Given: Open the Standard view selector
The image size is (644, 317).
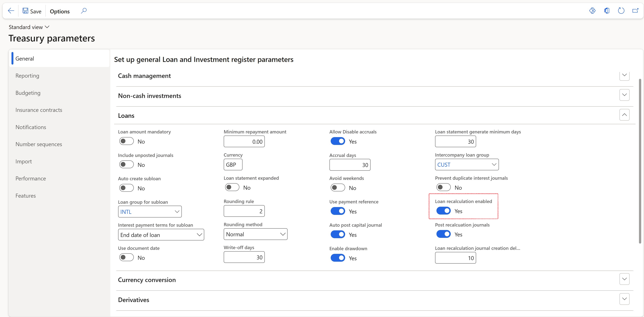Looking at the screenshot, I should click(x=29, y=27).
